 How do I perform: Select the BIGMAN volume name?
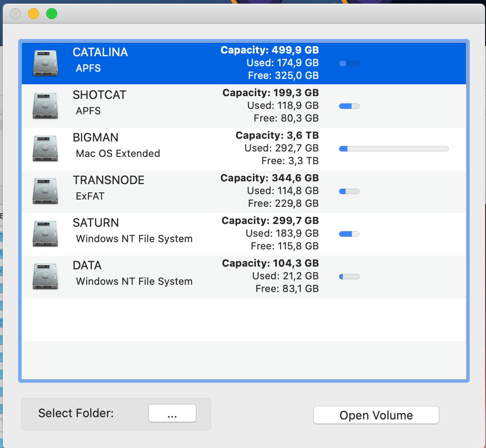click(96, 137)
